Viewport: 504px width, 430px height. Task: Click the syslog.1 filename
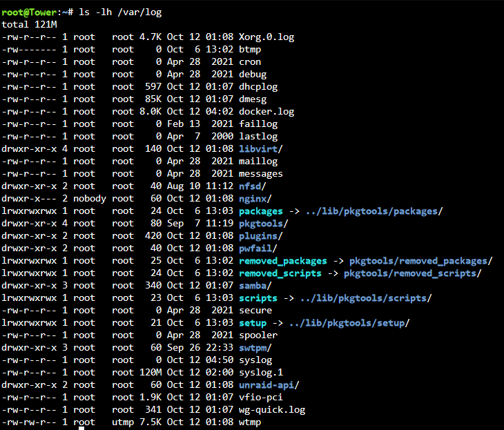click(261, 373)
